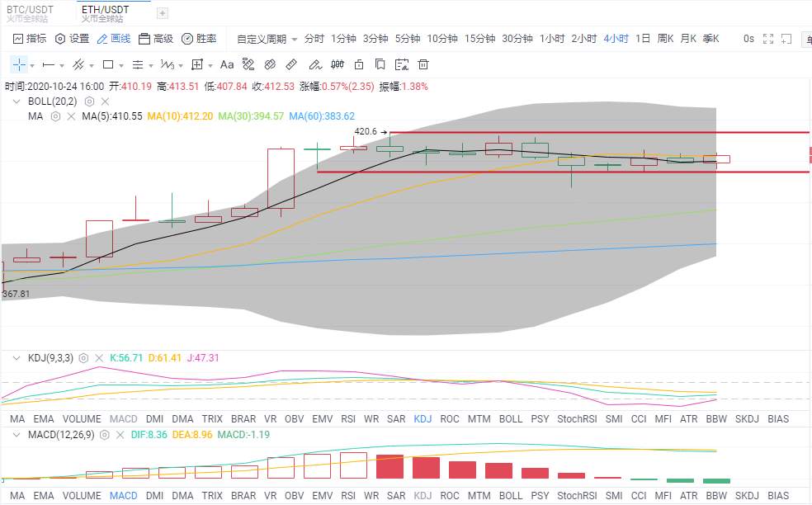Open the 胜率 win rate button
The height and width of the screenshot is (505, 812).
(x=199, y=39)
